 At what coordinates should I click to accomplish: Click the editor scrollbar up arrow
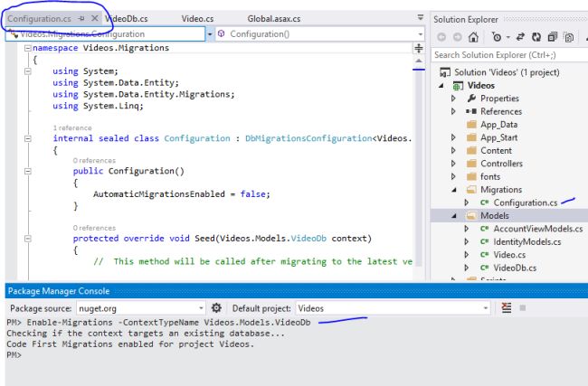point(419,61)
